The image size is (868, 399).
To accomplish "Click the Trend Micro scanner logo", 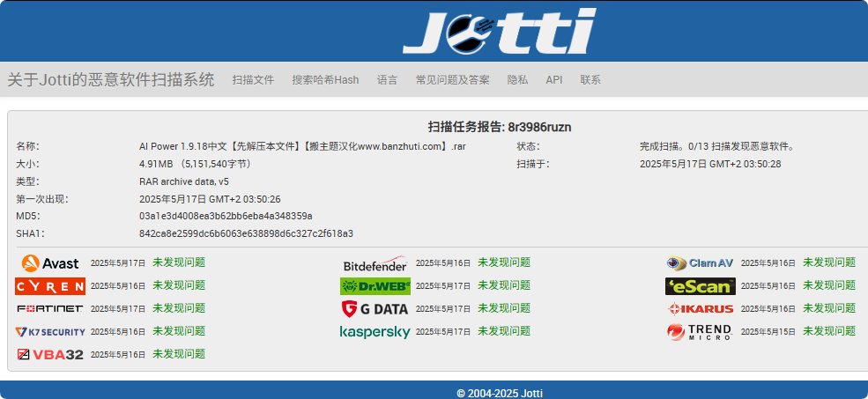I will [x=701, y=331].
